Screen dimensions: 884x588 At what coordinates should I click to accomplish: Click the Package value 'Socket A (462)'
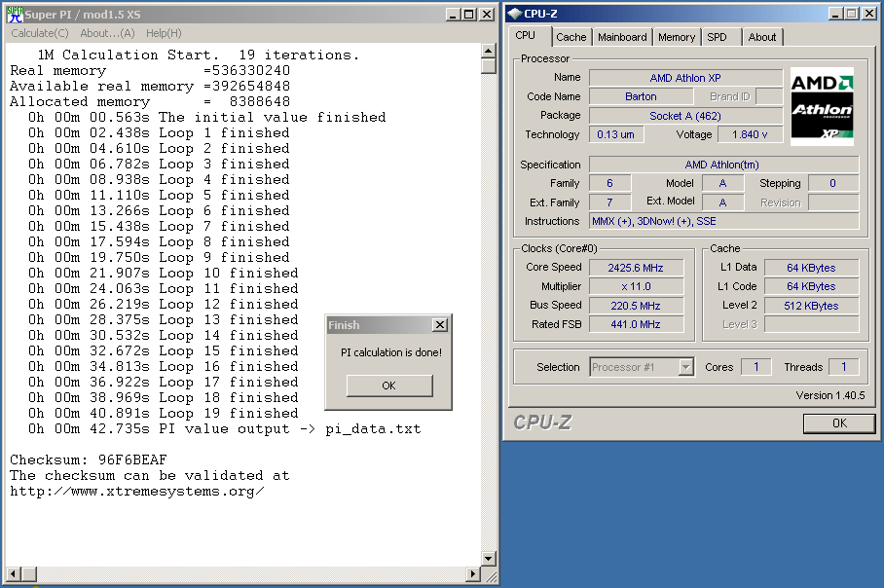click(x=685, y=116)
